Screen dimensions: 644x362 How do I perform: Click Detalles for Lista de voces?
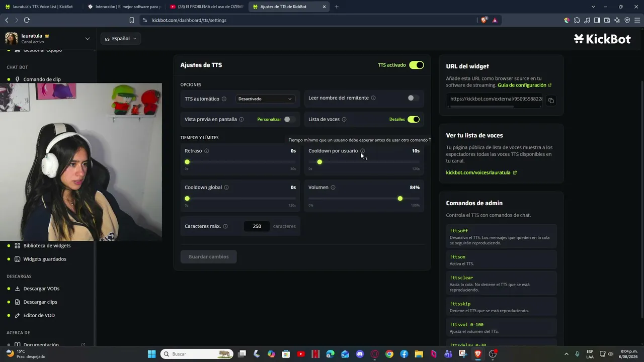pos(397,120)
